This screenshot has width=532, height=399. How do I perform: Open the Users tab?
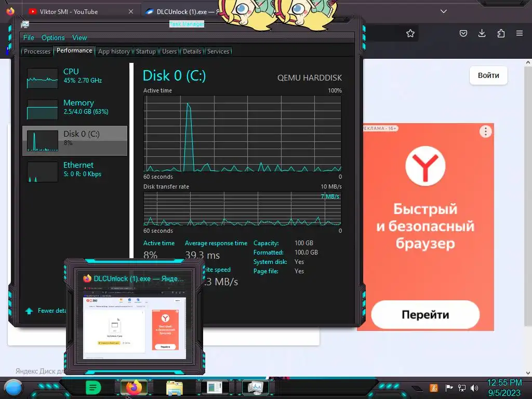click(x=169, y=51)
